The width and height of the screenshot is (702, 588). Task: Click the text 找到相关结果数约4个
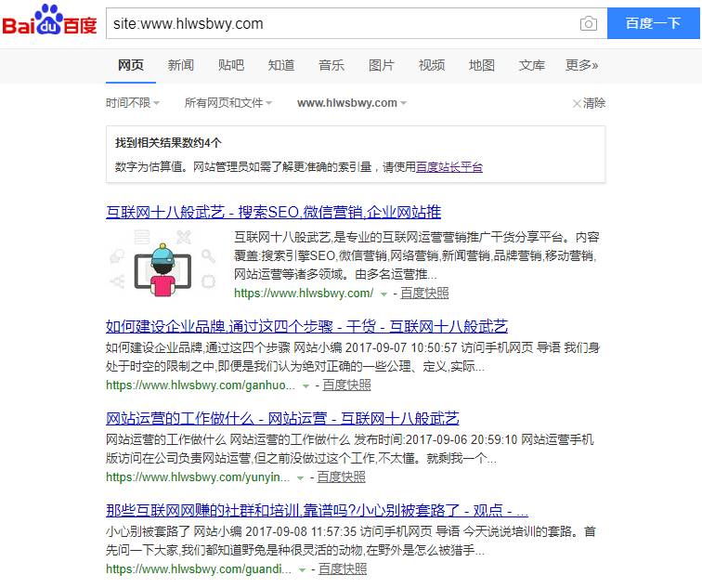point(168,143)
